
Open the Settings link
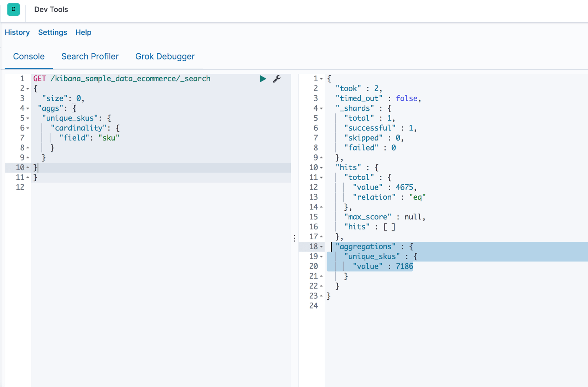(x=52, y=32)
